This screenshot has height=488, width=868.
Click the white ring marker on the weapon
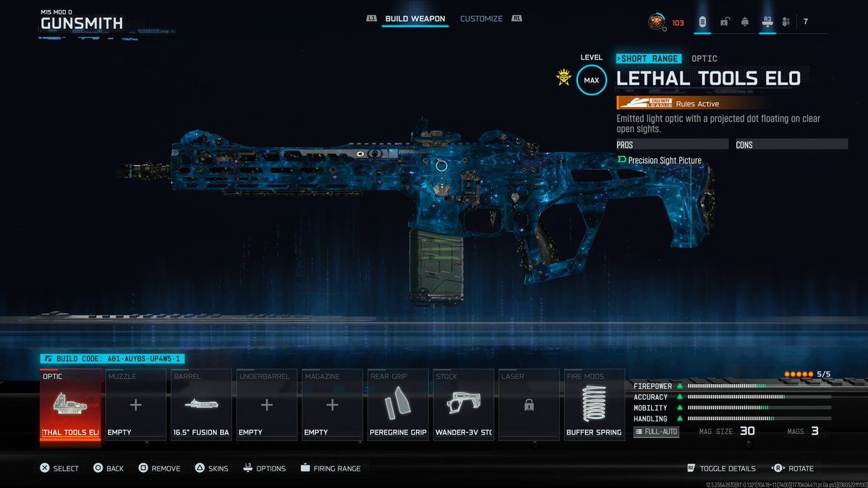click(x=442, y=166)
